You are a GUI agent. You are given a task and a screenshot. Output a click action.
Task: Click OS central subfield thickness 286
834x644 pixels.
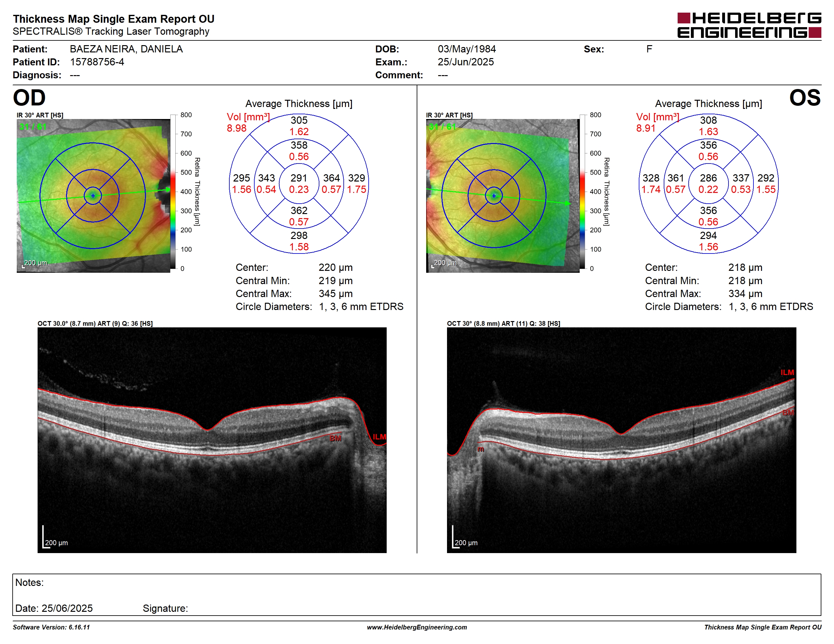click(x=708, y=178)
